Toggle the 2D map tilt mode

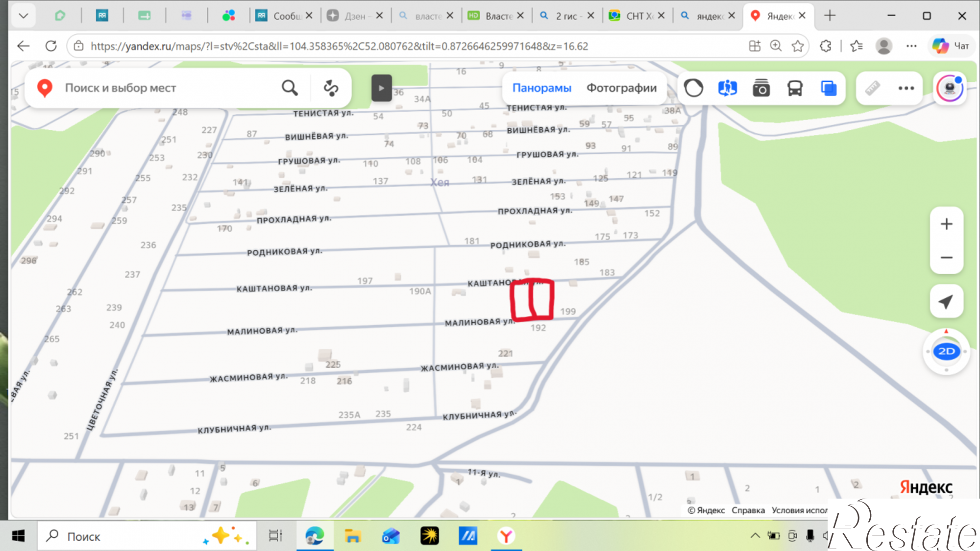pyautogui.click(x=946, y=351)
